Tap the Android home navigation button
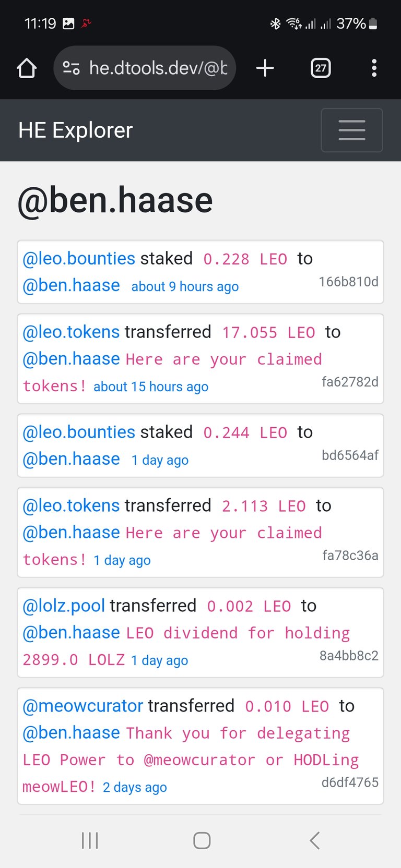 coord(202,840)
